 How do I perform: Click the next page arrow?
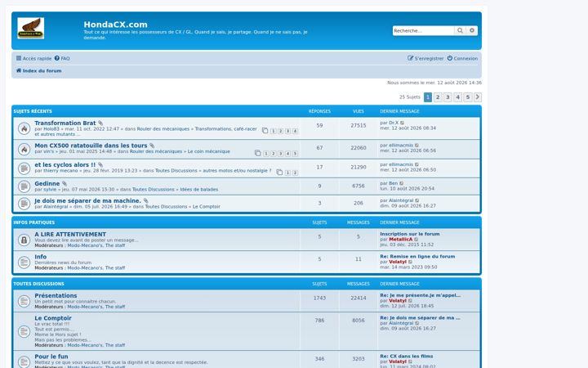point(478,97)
